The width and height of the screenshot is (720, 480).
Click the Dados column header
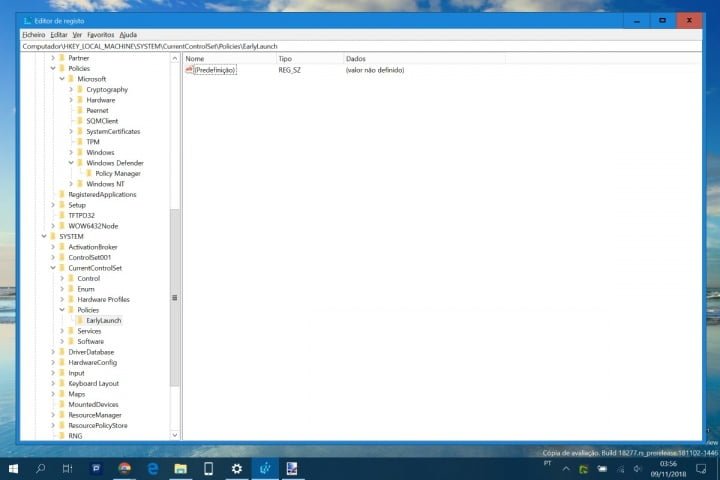pyautogui.click(x=424, y=58)
